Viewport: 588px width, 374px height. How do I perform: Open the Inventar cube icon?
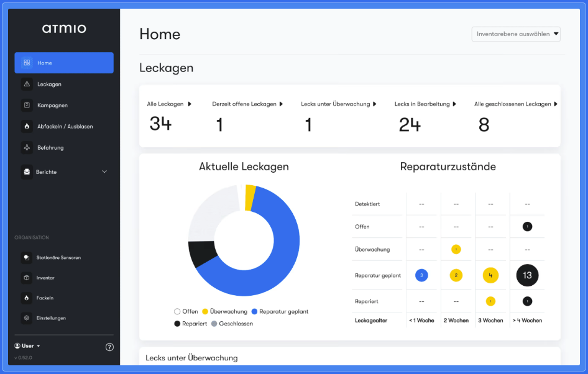pyautogui.click(x=26, y=278)
